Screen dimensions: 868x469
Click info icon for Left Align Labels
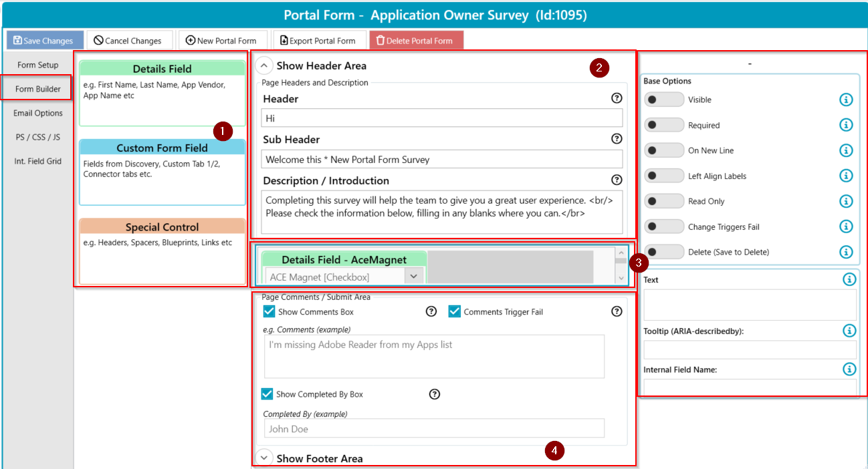click(846, 176)
